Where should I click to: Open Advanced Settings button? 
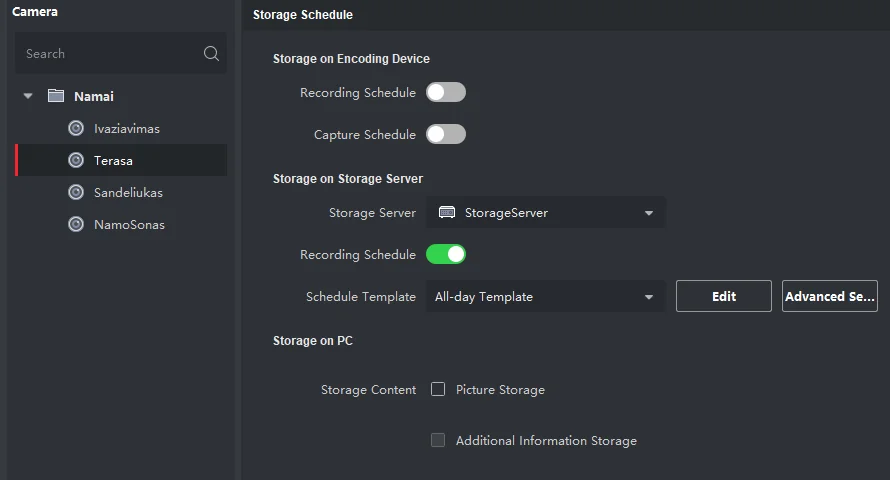[830, 297]
